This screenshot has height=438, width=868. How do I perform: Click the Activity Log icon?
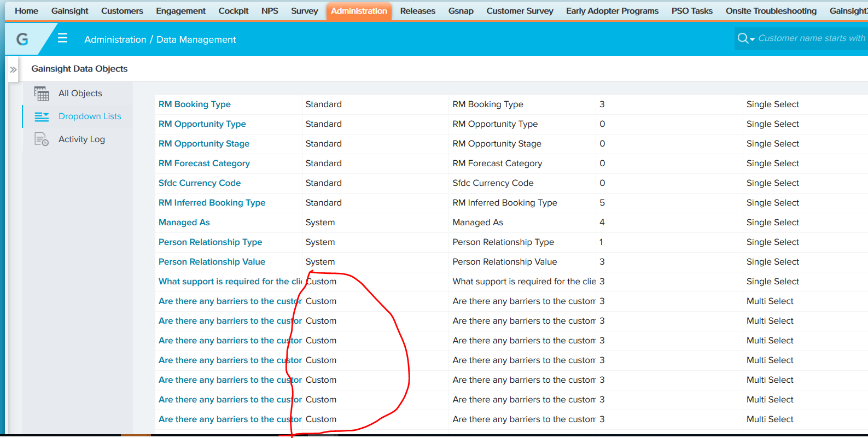click(42, 139)
